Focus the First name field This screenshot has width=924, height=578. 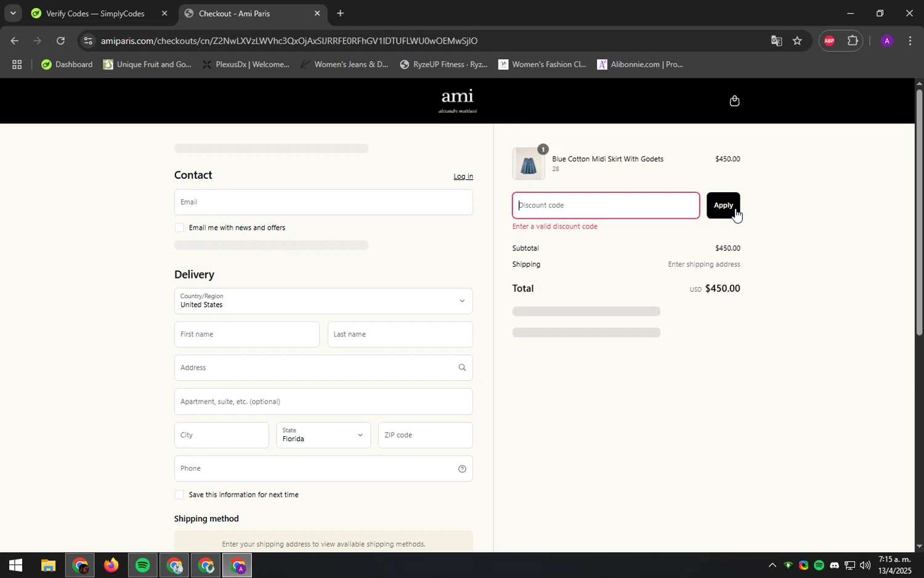coord(246,335)
